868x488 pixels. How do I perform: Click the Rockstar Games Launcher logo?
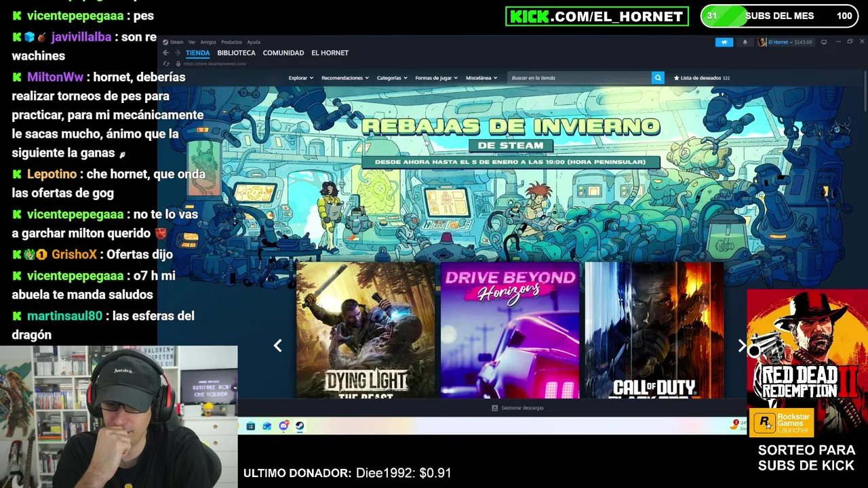[x=781, y=423]
